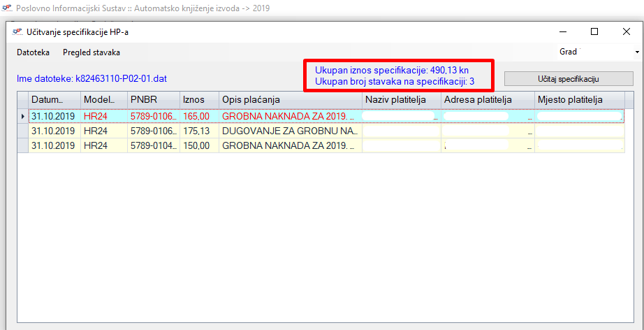Click the Mjesto platitelja column header

click(x=578, y=100)
